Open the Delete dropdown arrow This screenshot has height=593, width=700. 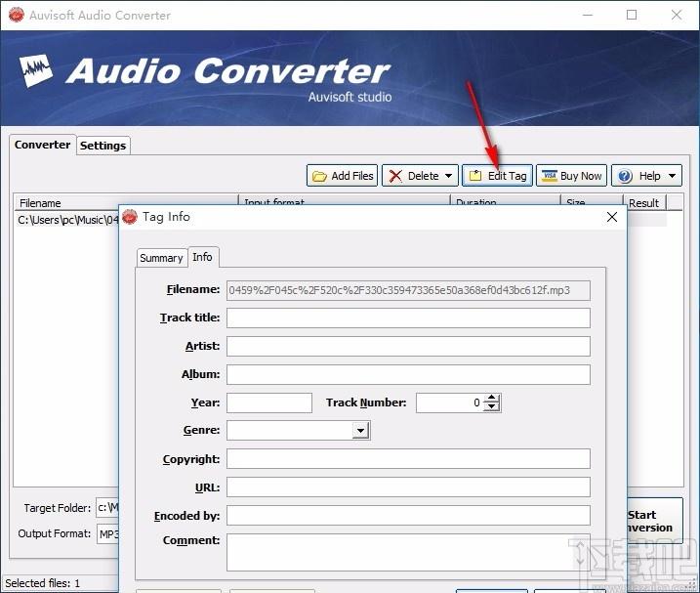coord(449,176)
